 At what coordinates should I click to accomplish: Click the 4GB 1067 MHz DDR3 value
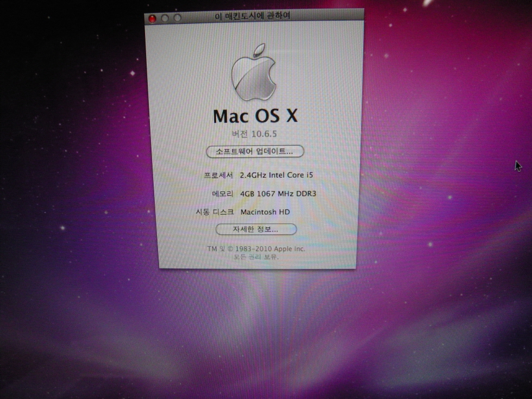tap(278, 194)
